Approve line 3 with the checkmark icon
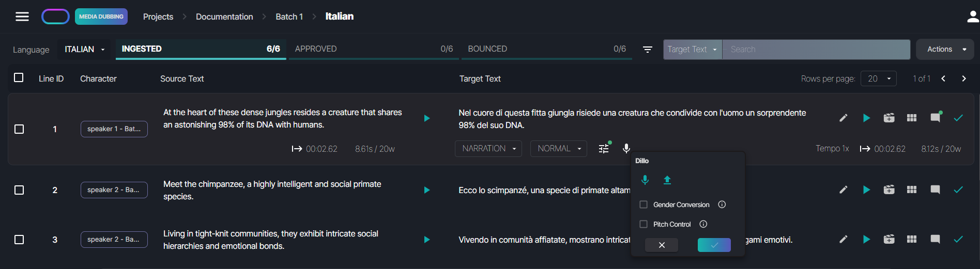980x269 pixels. tap(958, 240)
